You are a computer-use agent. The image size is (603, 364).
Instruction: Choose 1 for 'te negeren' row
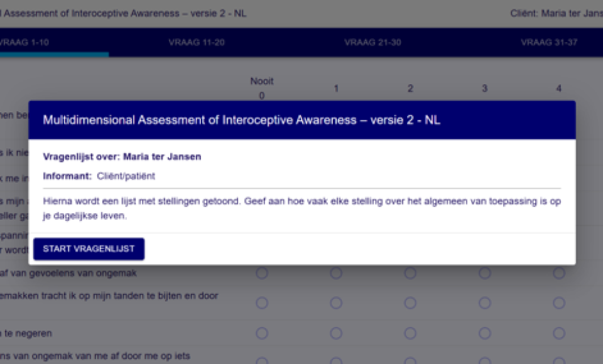336,333
